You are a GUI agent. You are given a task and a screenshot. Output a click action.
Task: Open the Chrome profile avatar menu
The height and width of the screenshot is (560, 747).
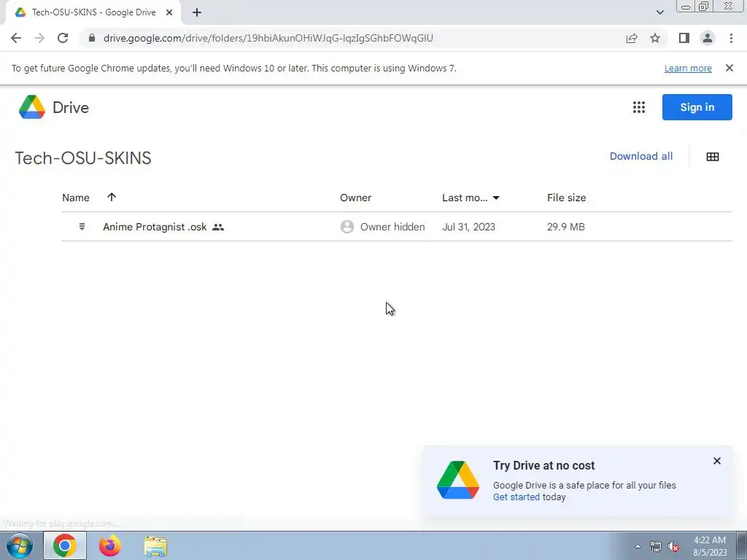point(708,38)
